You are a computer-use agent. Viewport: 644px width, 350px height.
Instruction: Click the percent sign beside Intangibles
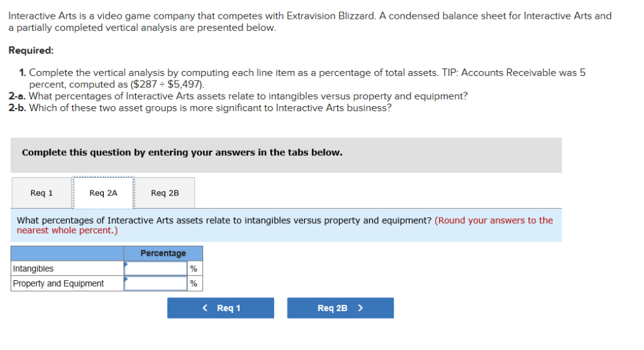[x=194, y=268]
